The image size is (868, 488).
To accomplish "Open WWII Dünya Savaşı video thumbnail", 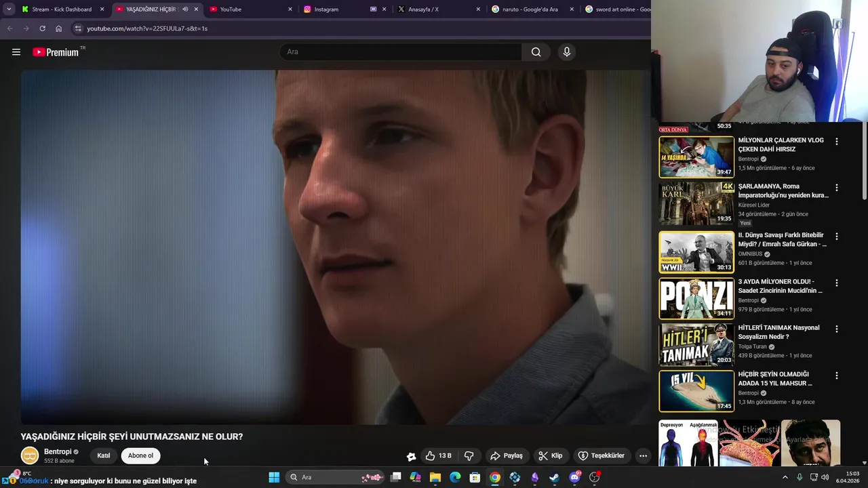I will [x=696, y=252].
